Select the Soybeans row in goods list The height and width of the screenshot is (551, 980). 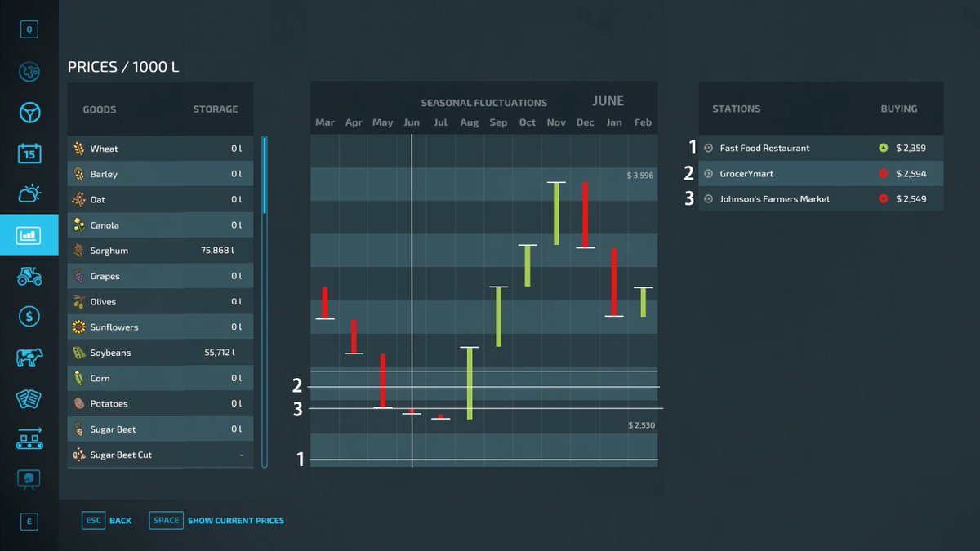tap(160, 353)
